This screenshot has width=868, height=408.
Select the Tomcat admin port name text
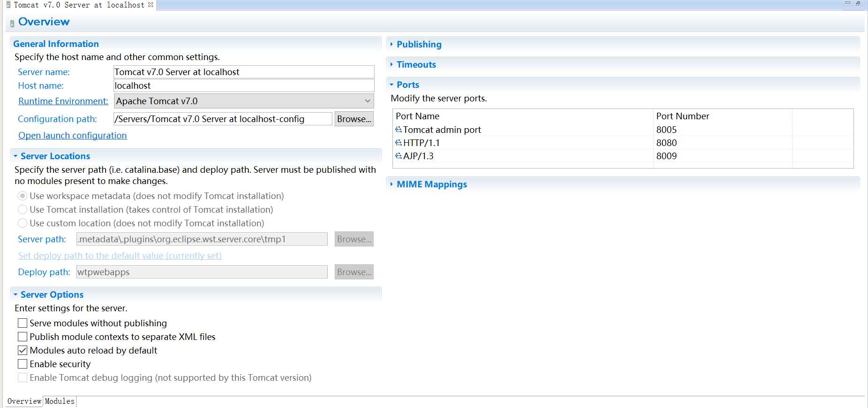click(x=442, y=130)
